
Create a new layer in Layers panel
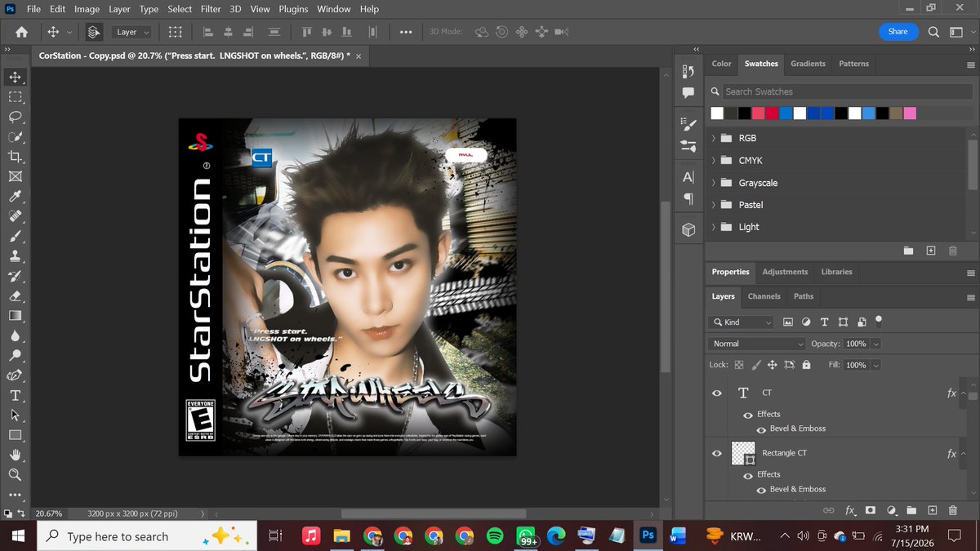[x=932, y=510]
